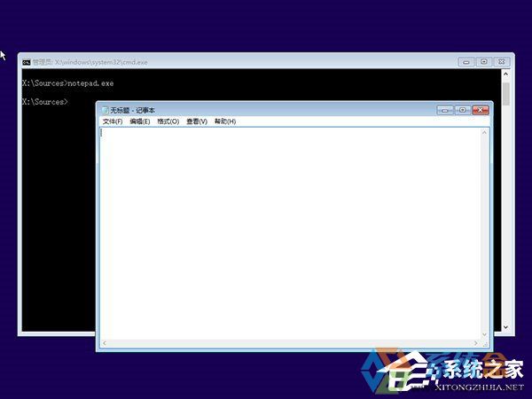The height and width of the screenshot is (399, 532).
Task: Maximize the cmd.exe window
Action: 484,62
